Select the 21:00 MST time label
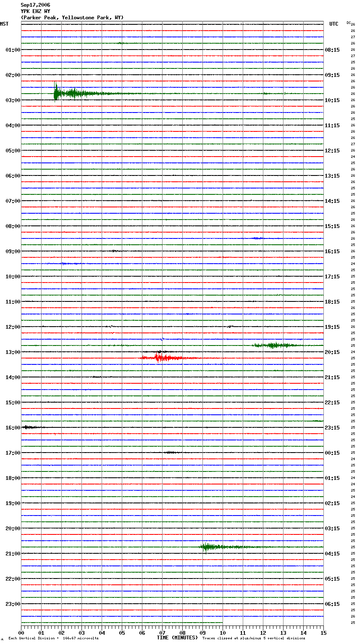The image size is (357, 644). point(13,554)
